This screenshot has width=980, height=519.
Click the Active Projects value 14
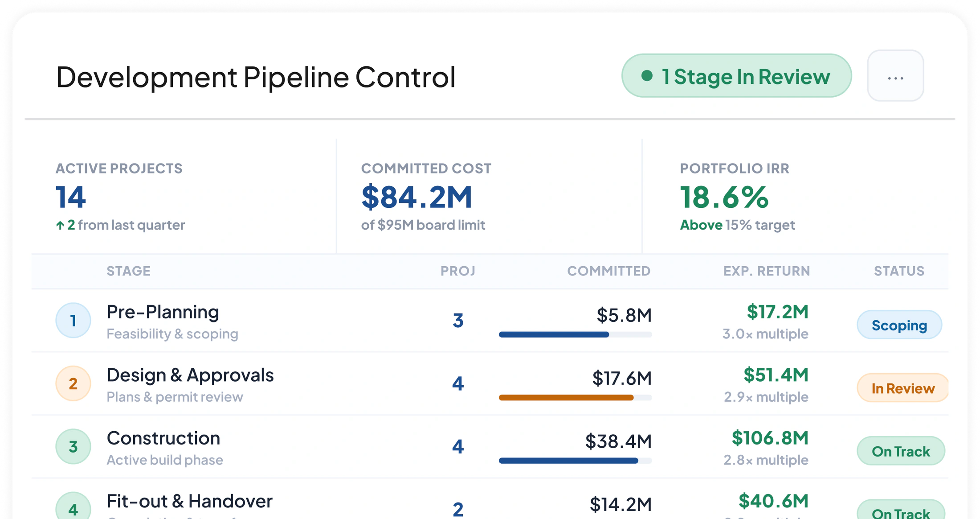click(70, 197)
